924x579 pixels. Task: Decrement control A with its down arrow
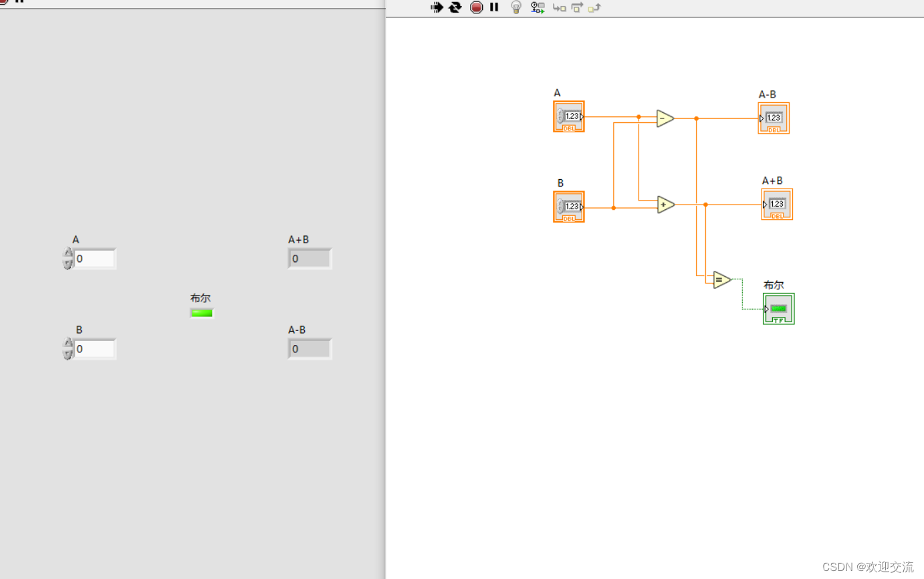tap(68, 263)
